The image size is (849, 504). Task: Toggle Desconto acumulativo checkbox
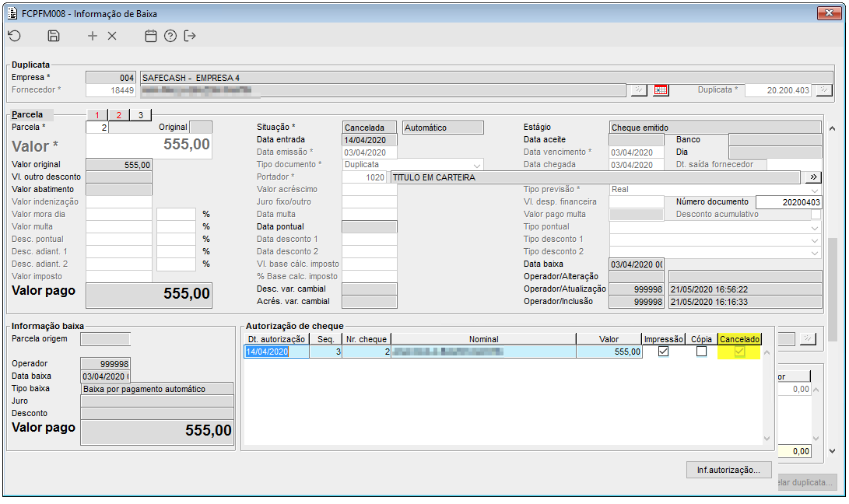point(816,215)
